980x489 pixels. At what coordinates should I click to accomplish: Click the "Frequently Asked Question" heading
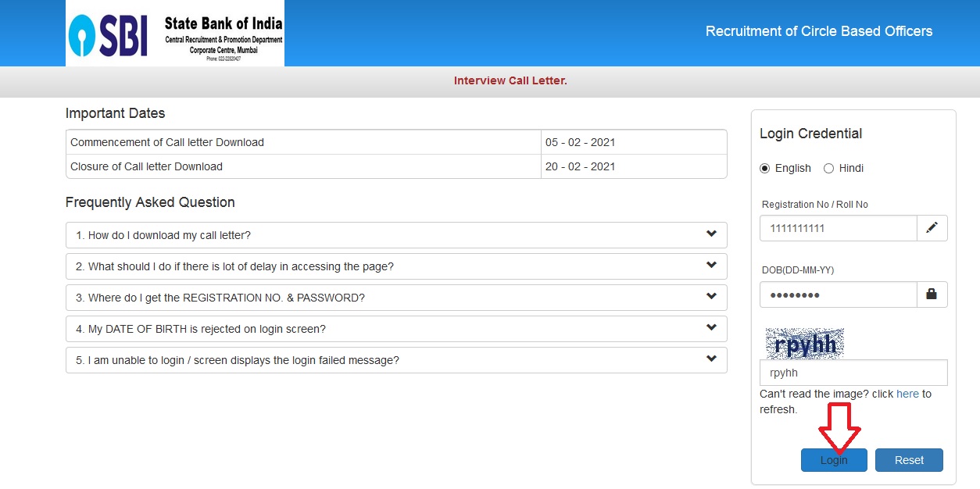pyautogui.click(x=150, y=202)
